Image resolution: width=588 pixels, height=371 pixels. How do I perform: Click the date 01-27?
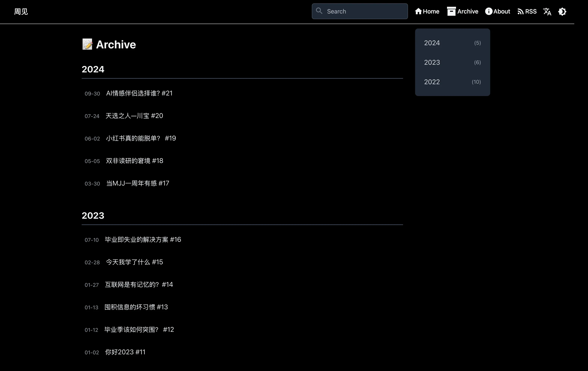[x=92, y=285]
